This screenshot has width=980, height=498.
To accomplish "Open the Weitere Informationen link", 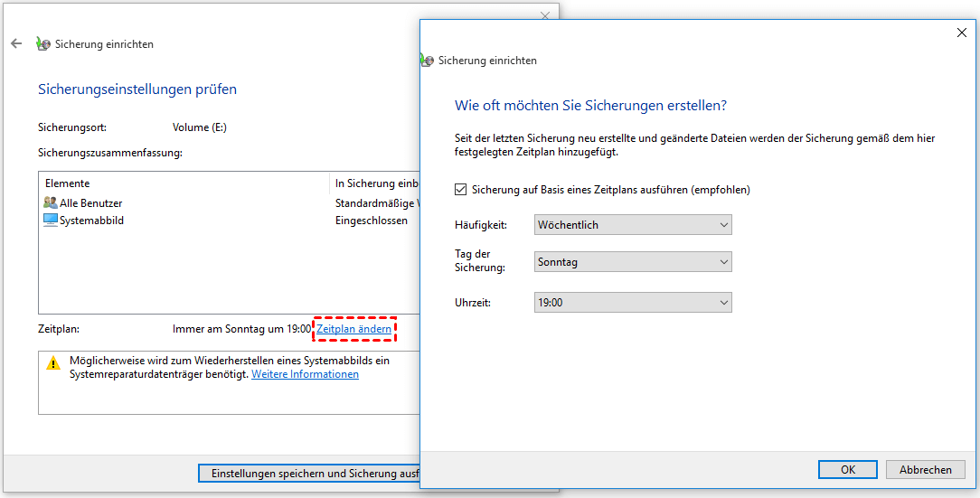I will point(305,374).
